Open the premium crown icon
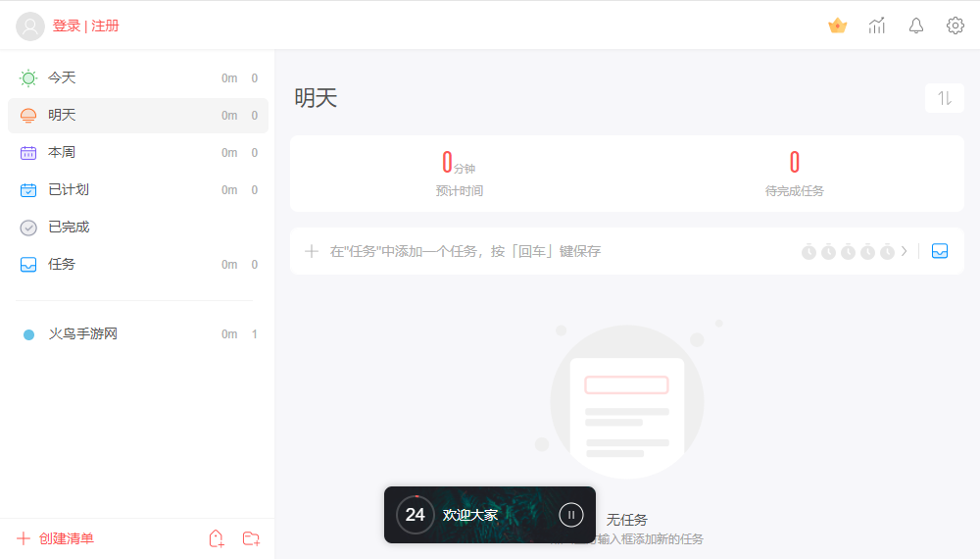The width and height of the screenshot is (980, 559). tap(838, 25)
